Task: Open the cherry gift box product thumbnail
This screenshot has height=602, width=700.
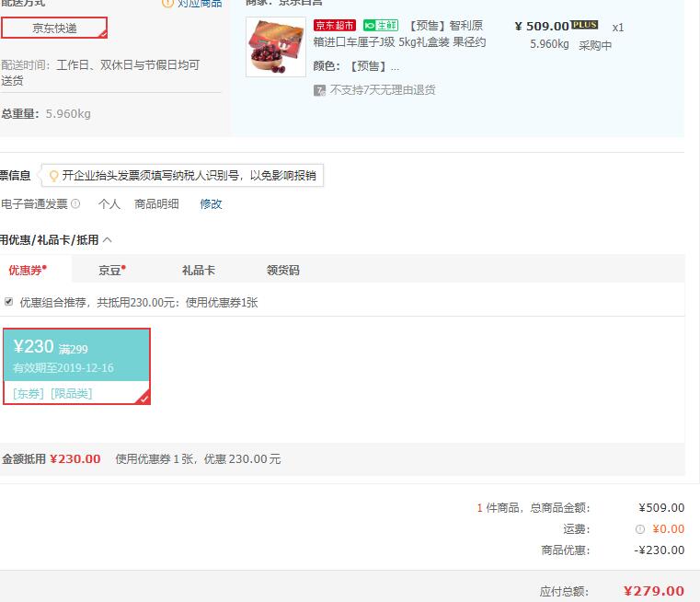Action: (276, 47)
